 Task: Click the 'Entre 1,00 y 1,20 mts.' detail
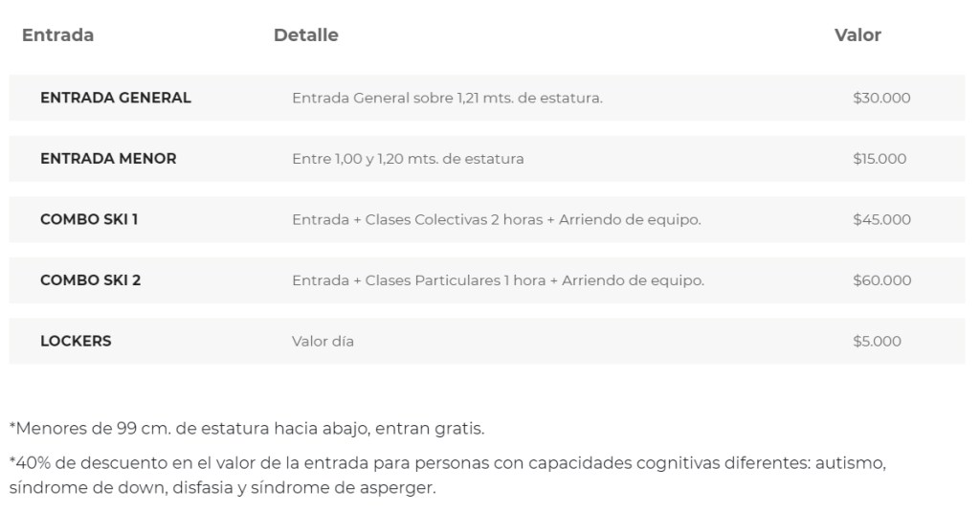(408, 159)
